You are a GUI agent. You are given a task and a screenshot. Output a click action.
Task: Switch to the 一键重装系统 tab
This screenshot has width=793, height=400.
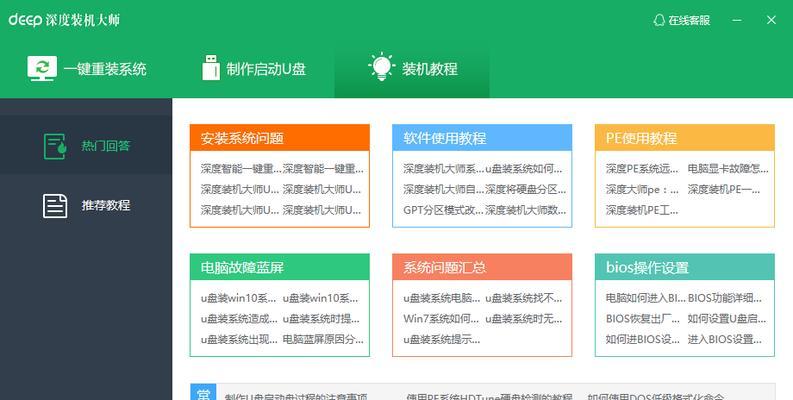point(86,68)
